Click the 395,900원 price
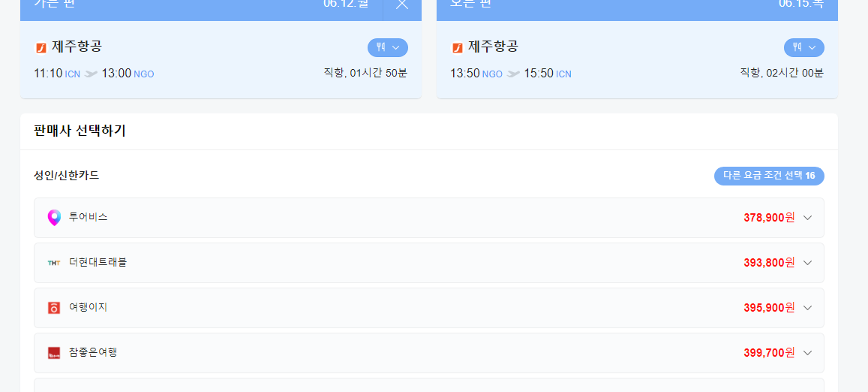This screenshot has width=868, height=392. click(x=769, y=308)
